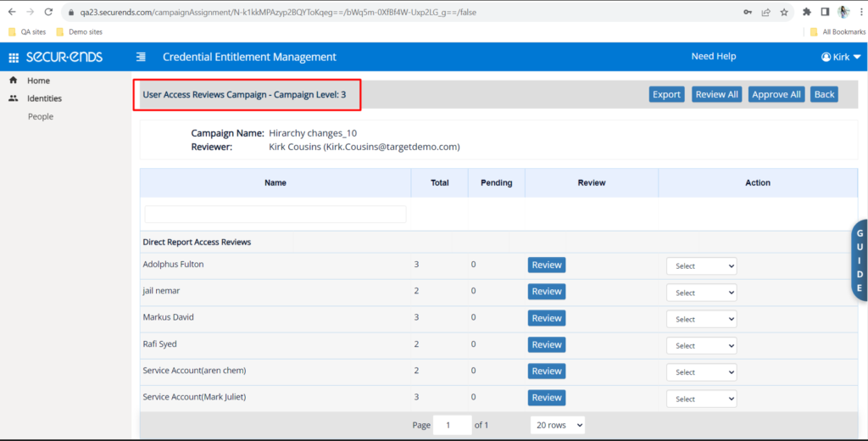Image resolution: width=868 pixels, height=441 pixels.
Task: Open the Action select for Adolphus Fulton
Action: coord(701,266)
